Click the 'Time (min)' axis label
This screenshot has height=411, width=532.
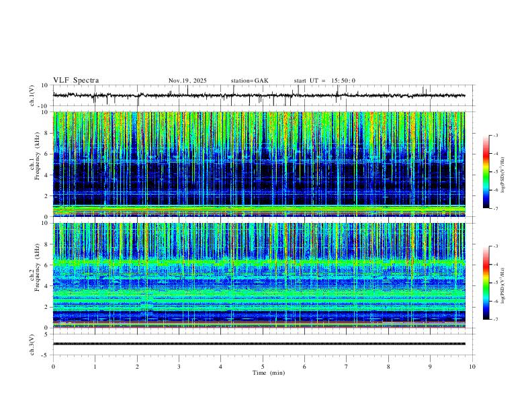[x=269, y=373]
